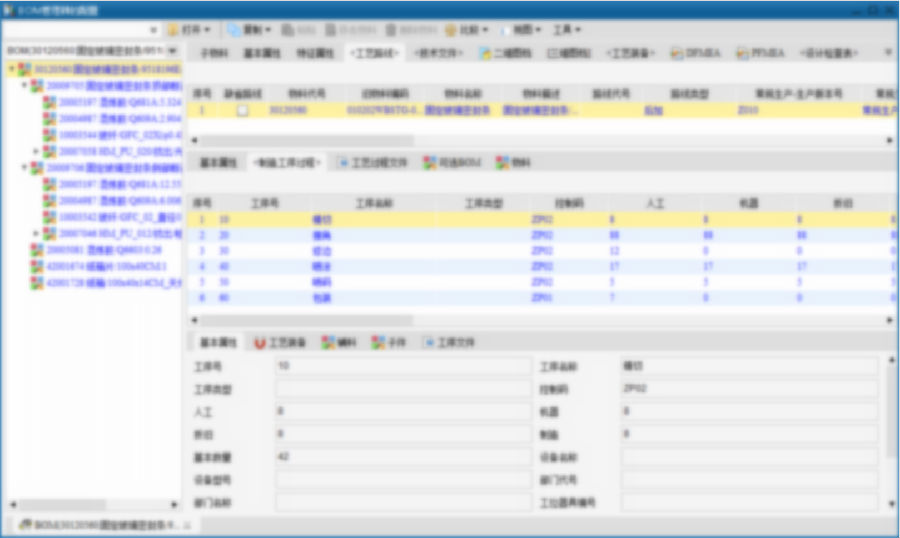Click the icon of tree node 10003544
This screenshot has height=538, width=900.
click(x=50, y=136)
